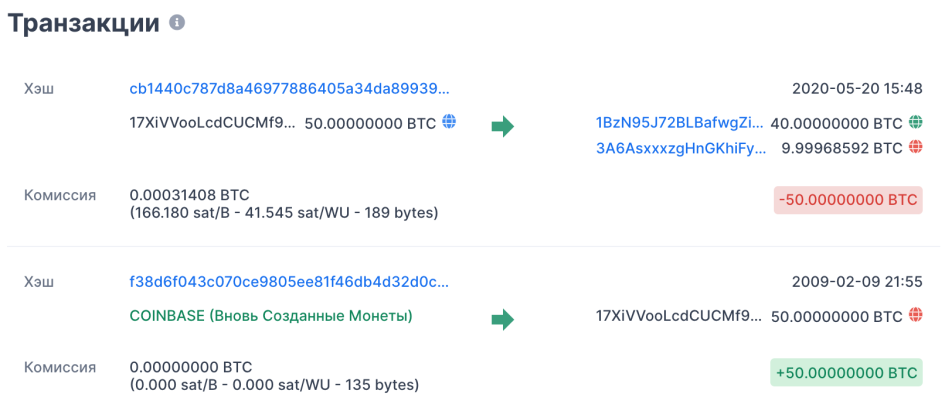Click COINBASE (Вновь Созданные Монеты) label

pyautogui.click(x=271, y=316)
